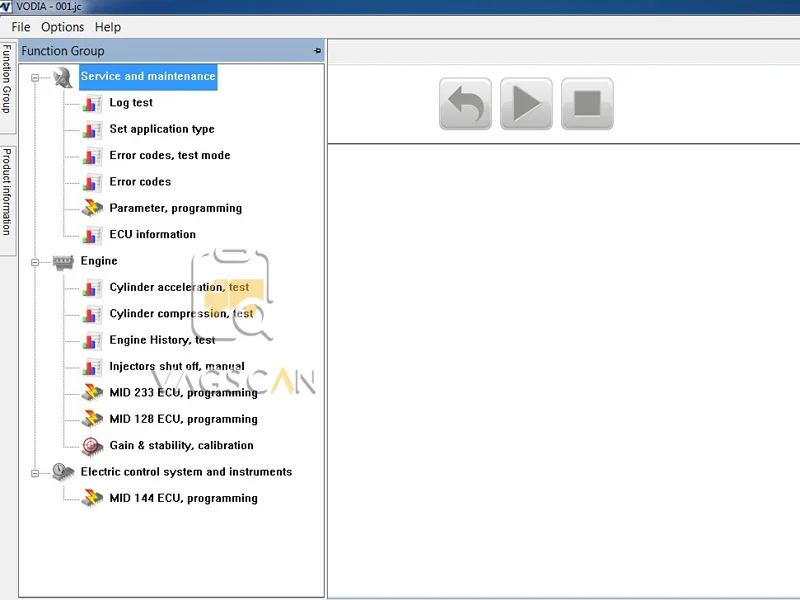Select ECU information
Image resolution: width=800 pixels, height=600 pixels.
coord(153,234)
